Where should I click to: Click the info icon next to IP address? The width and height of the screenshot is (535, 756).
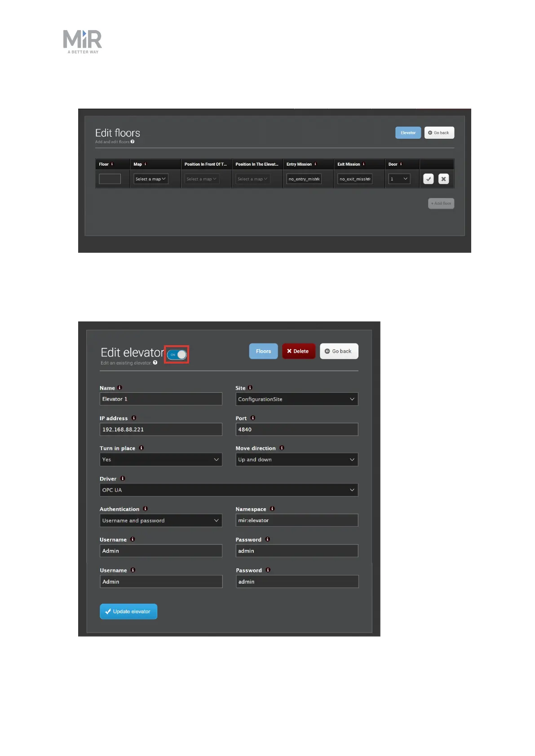(134, 418)
